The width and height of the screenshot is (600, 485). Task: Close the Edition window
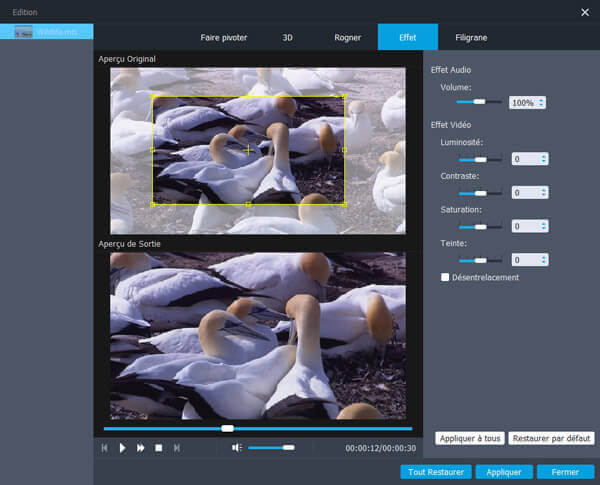(x=585, y=12)
